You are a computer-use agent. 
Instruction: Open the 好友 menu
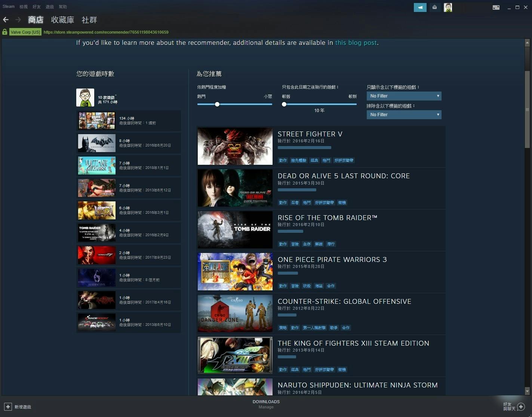(36, 6)
